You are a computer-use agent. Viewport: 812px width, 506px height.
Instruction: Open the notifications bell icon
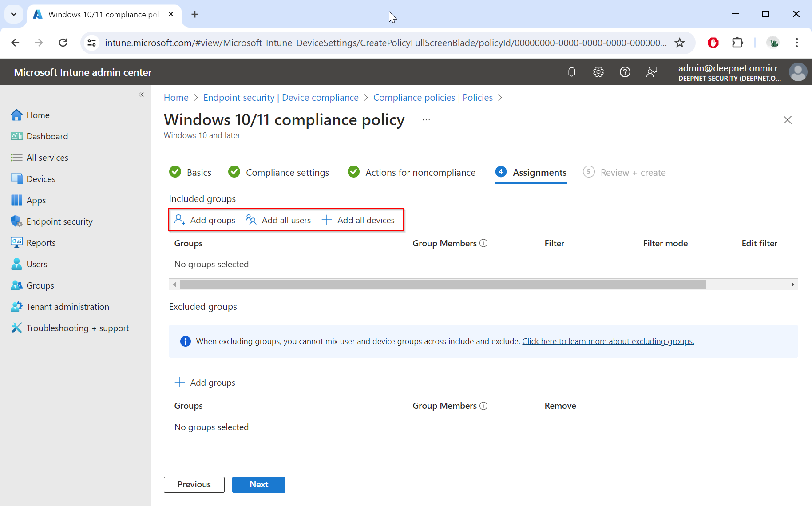pyautogui.click(x=572, y=72)
